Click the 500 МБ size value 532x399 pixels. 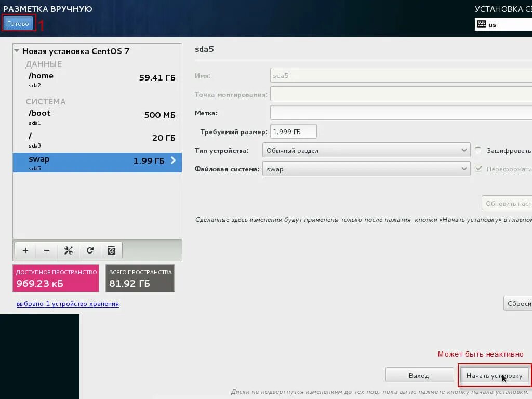[x=160, y=115]
